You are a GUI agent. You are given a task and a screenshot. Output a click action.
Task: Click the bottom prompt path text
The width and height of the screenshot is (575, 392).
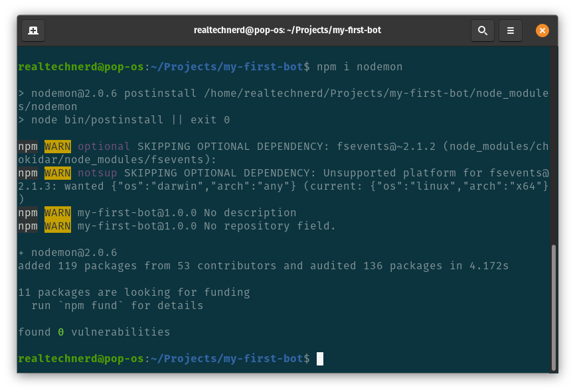pyautogui.click(x=227, y=358)
